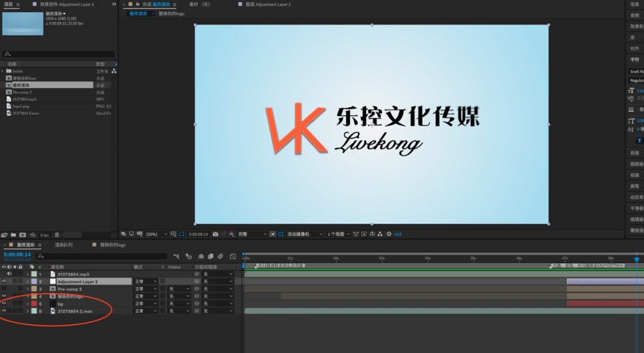Click the always preview this view icon

coord(123,234)
